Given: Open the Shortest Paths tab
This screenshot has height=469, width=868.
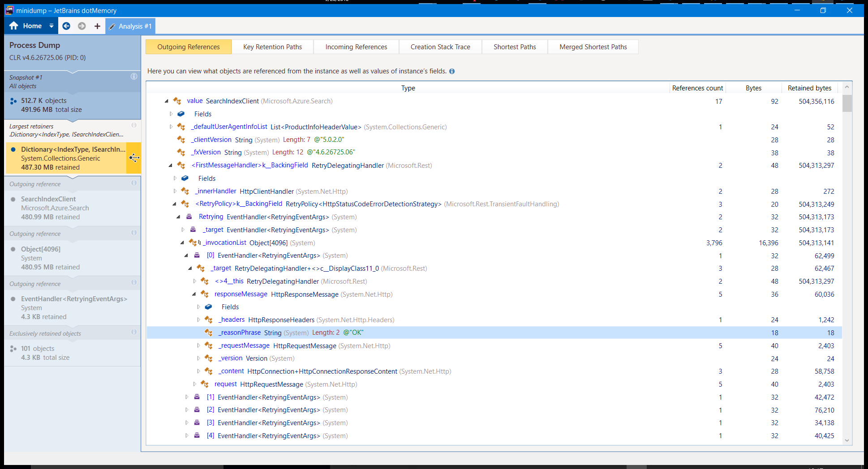Looking at the screenshot, I should [x=515, y=47].
